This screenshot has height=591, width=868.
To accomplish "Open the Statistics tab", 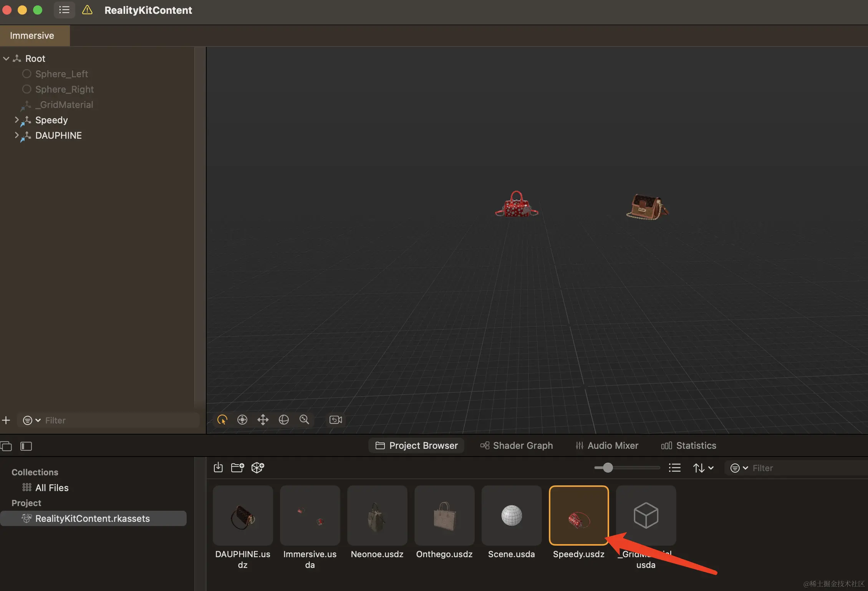I will point(689,445).
